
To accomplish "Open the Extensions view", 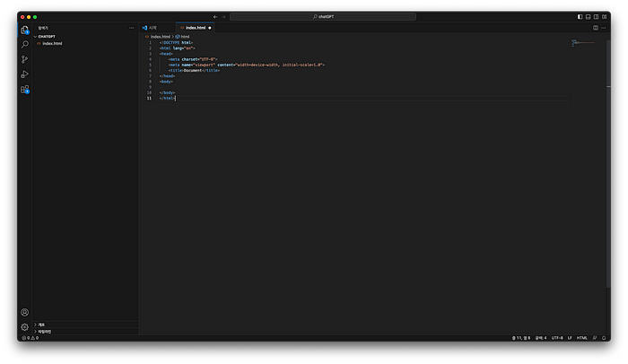I will [x=25, y=90].
